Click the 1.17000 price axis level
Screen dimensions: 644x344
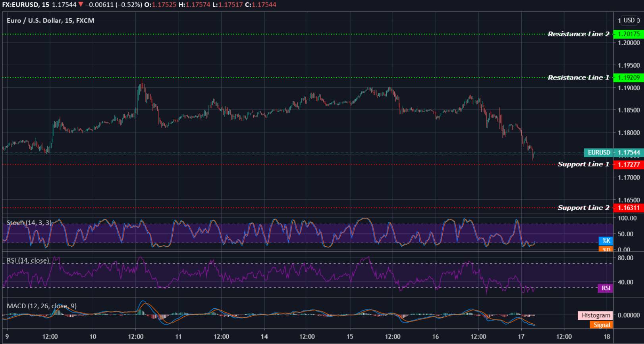(x=629, y=178)
